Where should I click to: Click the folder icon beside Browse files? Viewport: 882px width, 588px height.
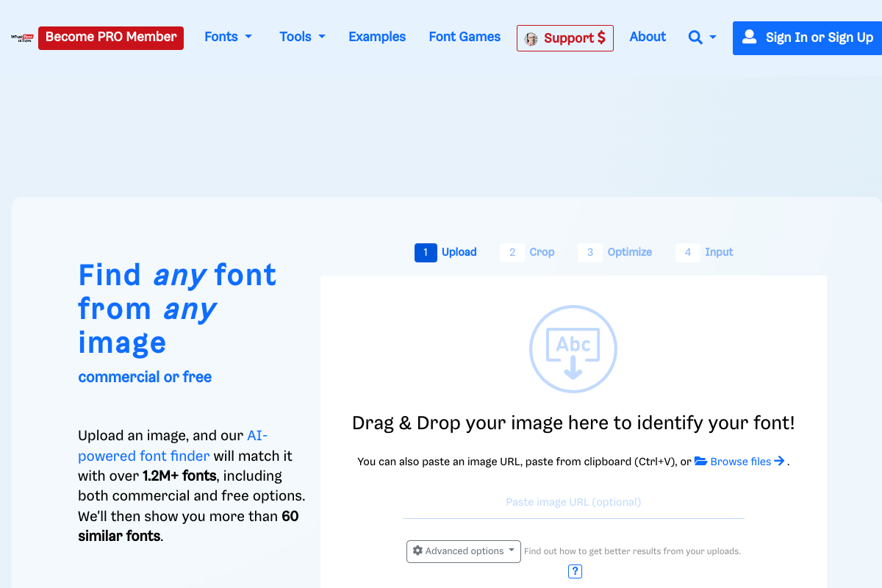700,462
